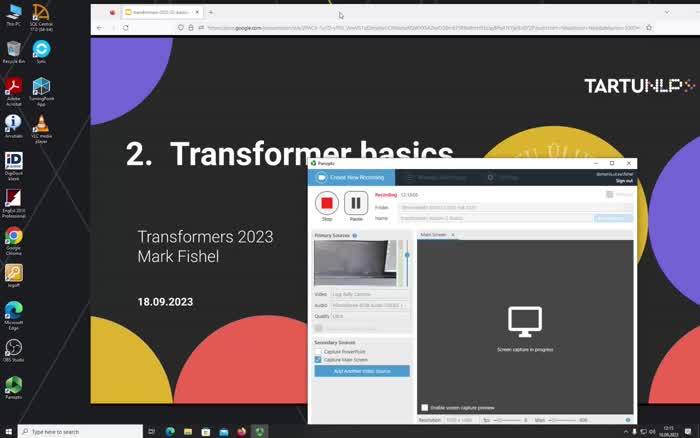Click the blue button beside Name field

[613, 218]
